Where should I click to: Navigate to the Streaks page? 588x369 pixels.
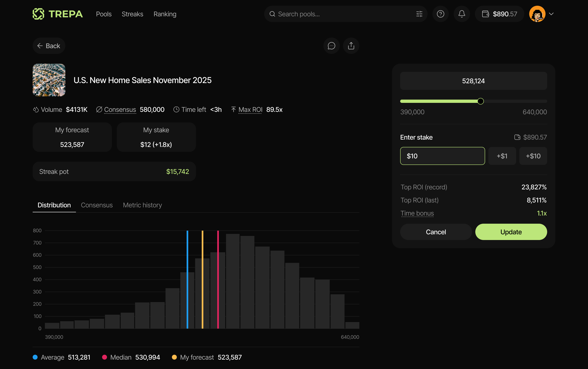[x=132, y=14]
